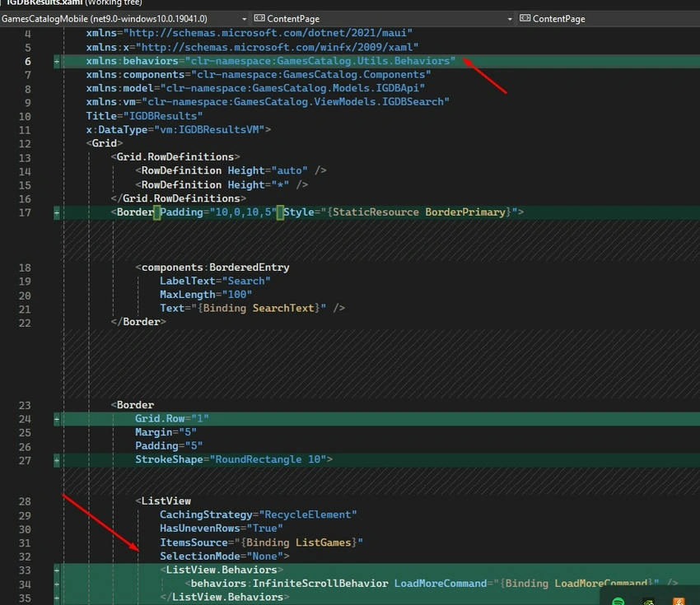Click line number 6 in the gutter

[x=28, y=61]
